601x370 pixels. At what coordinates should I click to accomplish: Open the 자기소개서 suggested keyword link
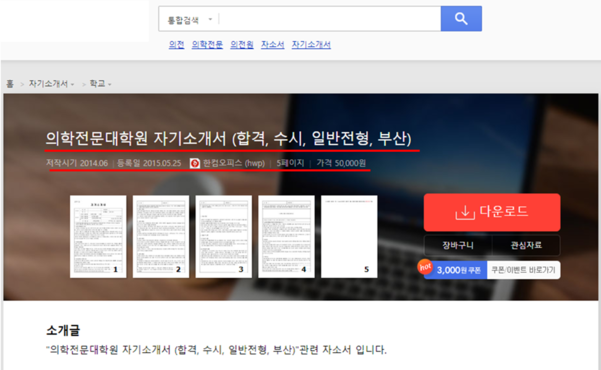click(x=311, y=44)
